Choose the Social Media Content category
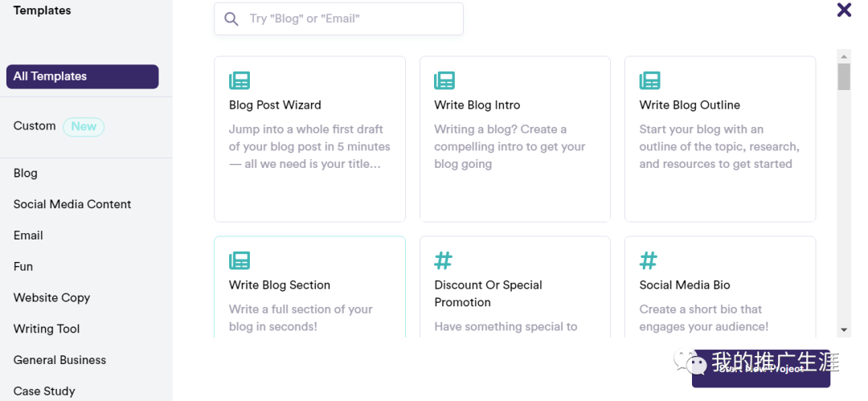Image resolution: width=868 pixels, height=401 pixels. tap(72, 204)
